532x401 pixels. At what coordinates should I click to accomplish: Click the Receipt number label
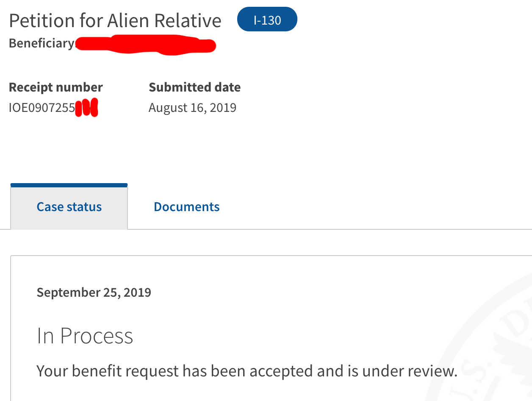tap(56, 87)
